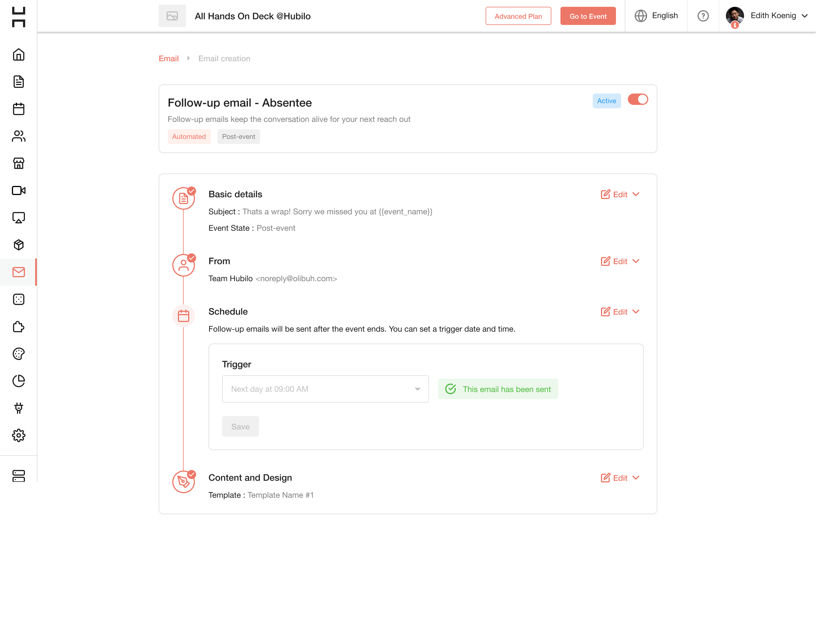
Task: Edit the Content and Design section
Action: (x=614, y=478)
